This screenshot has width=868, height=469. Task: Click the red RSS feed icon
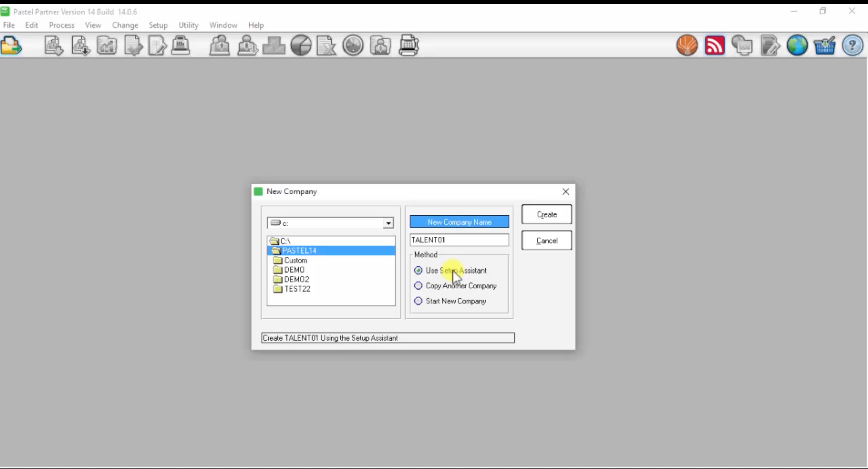(x=714, y=45)
